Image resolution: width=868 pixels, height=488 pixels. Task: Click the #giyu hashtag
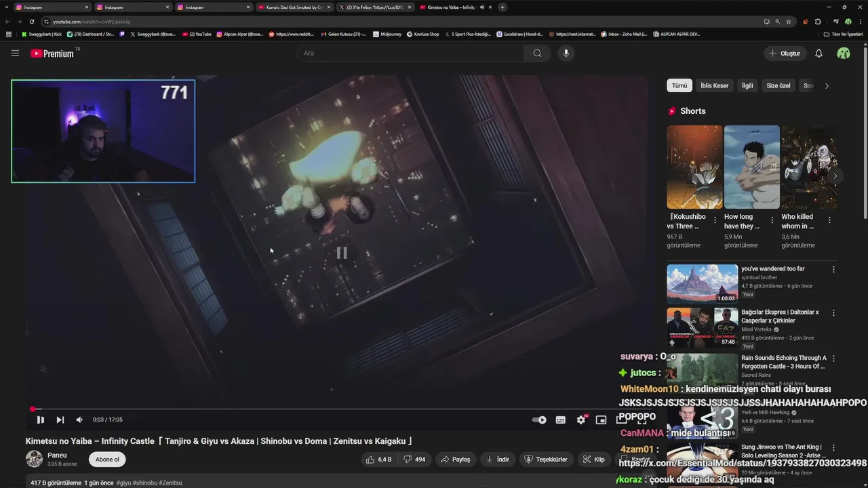point(124,483)
